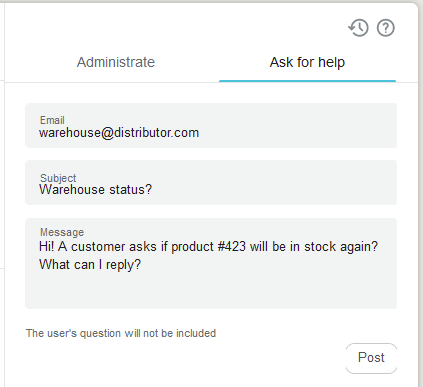Switch to the Administrate tab

(x=116, y=62)
